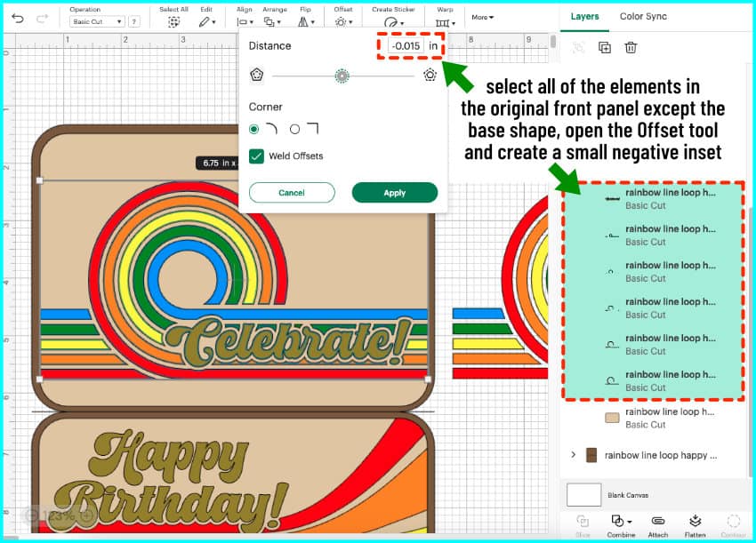Click the Select All icon
Image resolution: width=756 pixels, height=543 pixels.
coord(173,21)
